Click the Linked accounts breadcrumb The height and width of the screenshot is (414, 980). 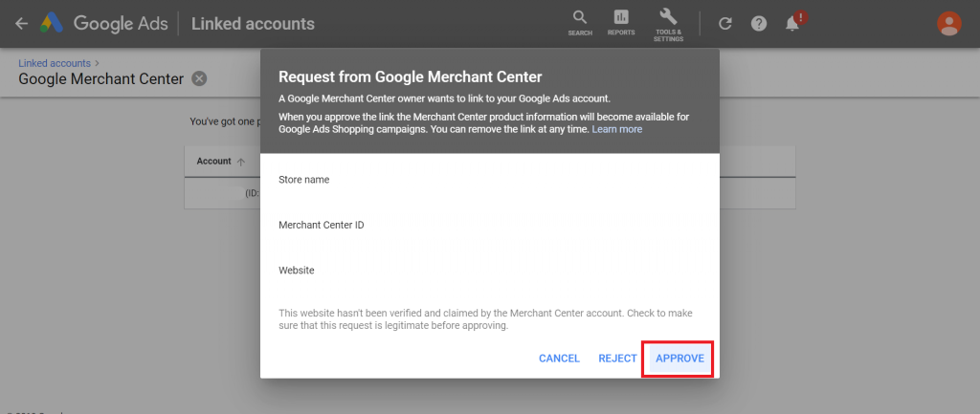click(55, 63)
